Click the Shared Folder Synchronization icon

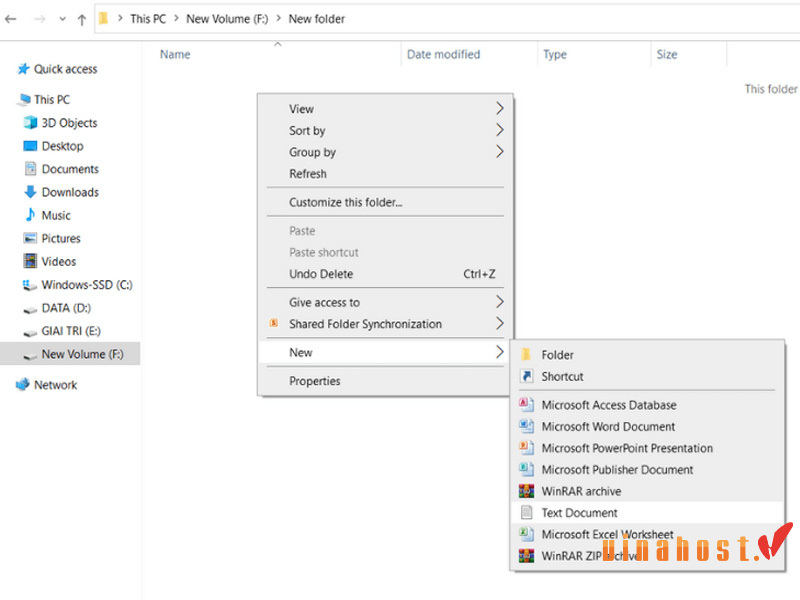coord(274,323)
